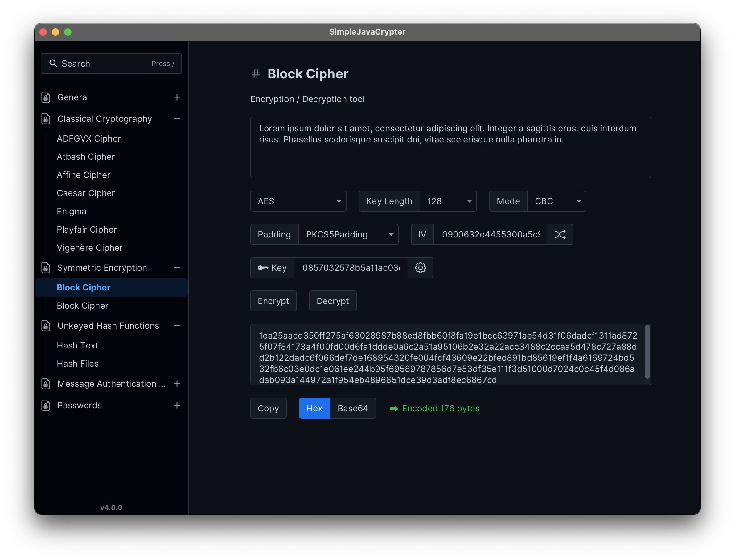The height and width of the screenshot is (560, 735).
Task: Click the gear icon next to Key
Action: [x=420, y=268]
